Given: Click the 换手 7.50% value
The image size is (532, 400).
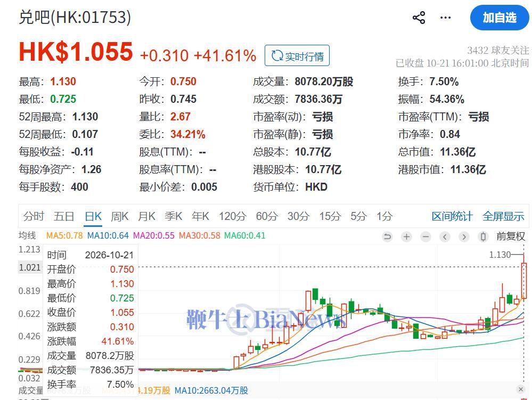Looking at the screenshot, I should tap(444, 81).
